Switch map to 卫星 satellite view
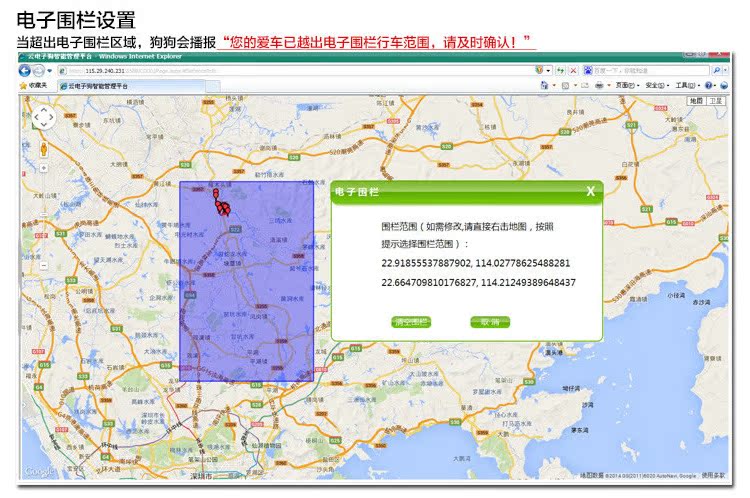This screenshot has width=750, height=498. click(716, 101)
